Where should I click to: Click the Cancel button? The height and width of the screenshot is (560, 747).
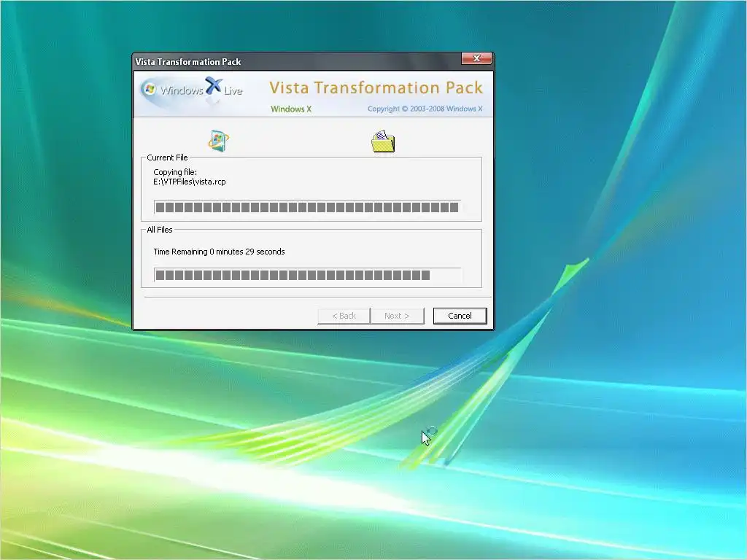click(x=460, y=316)
